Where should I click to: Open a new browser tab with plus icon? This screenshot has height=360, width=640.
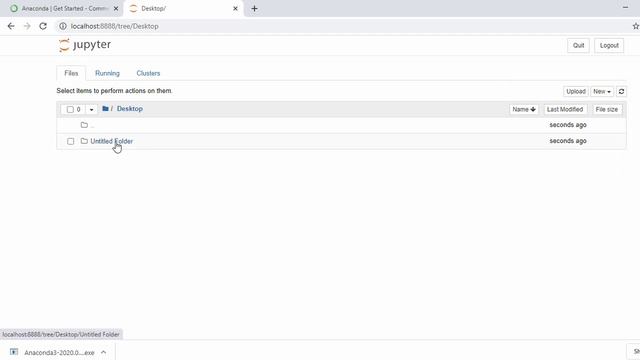pyautogui.click(x=254, y=8)
